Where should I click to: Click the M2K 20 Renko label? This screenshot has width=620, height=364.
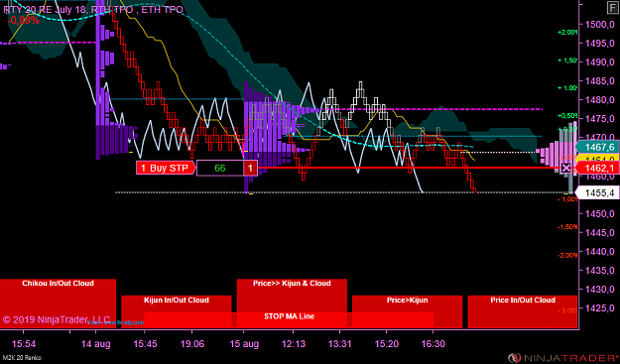21,358
